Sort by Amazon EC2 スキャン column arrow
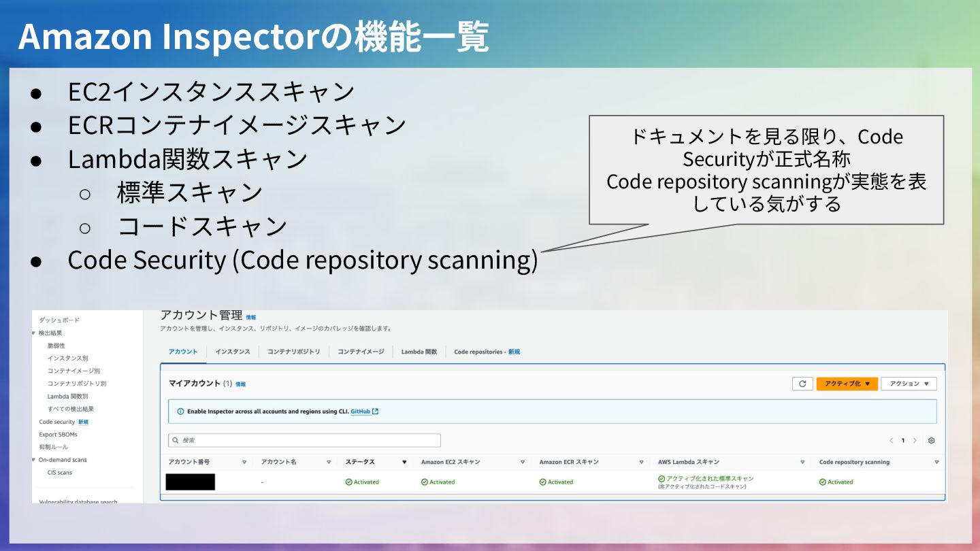This screenshot has width=980, height=551. tap(523, 462)
